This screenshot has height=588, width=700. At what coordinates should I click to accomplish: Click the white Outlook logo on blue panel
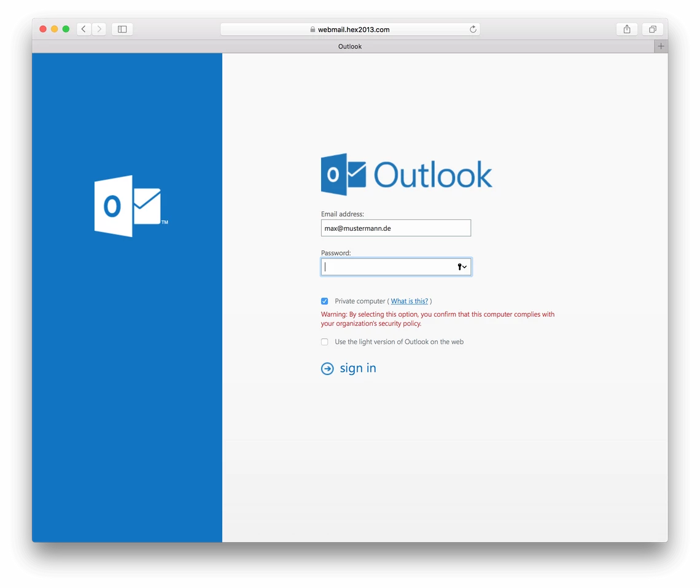(131, 206)
